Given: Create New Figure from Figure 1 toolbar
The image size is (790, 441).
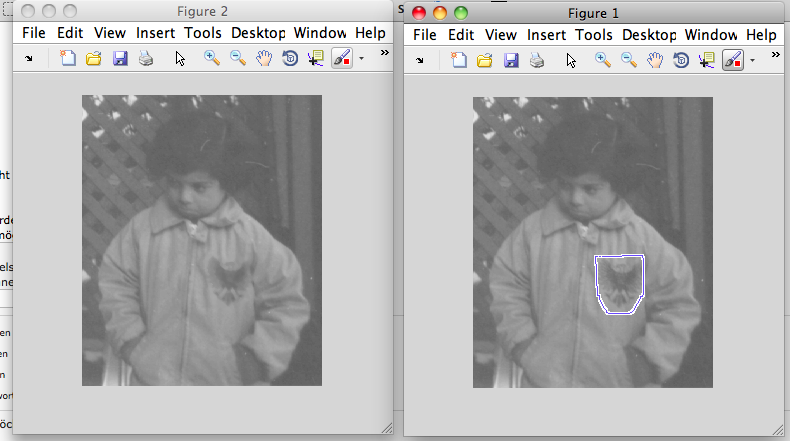Looking at the screenshot, I should click(x=459, y=60).
